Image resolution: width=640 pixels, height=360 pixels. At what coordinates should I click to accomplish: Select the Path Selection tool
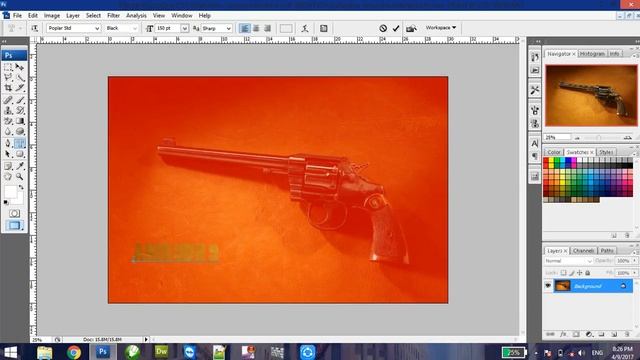[8, 154]
